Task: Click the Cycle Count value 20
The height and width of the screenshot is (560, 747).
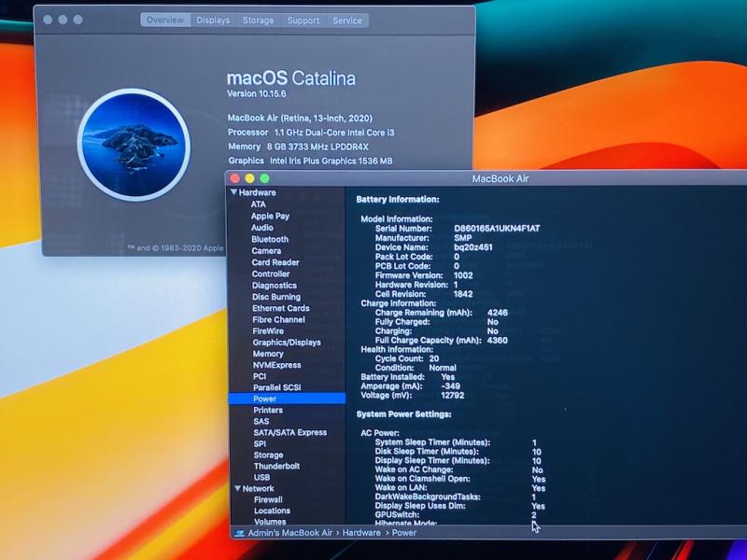Action: click(434, 358)
